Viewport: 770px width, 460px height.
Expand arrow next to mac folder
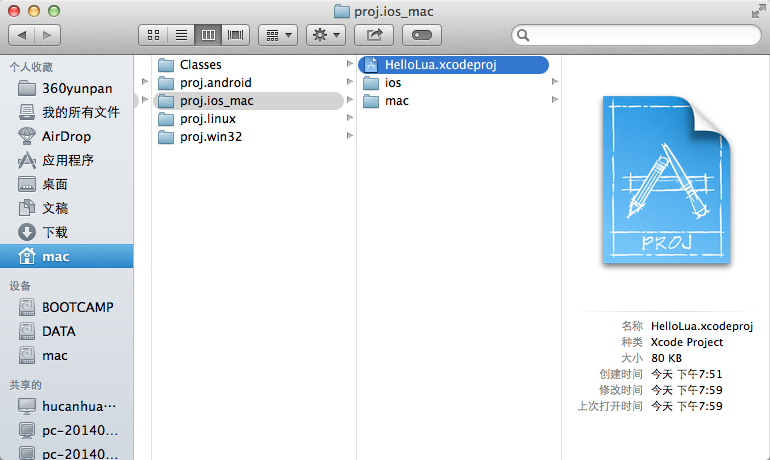(555, 100)
